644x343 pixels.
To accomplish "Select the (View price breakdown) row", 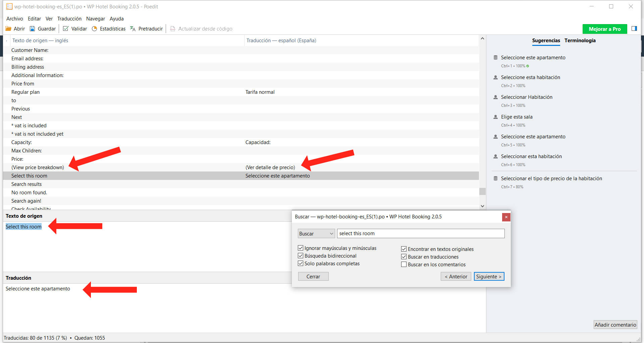I will pyautogui.click(x=241, y=167).
